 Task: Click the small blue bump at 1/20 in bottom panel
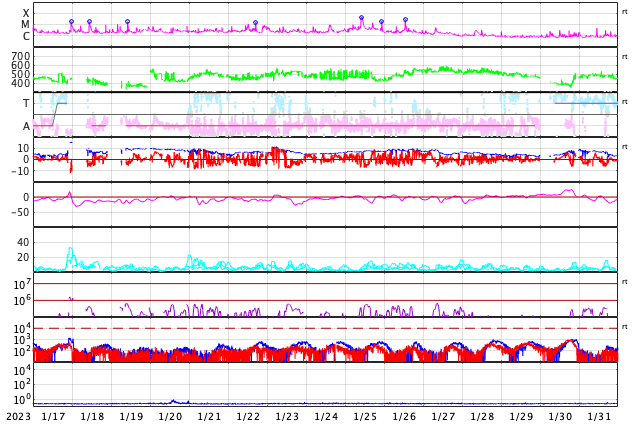coord(173,401)
